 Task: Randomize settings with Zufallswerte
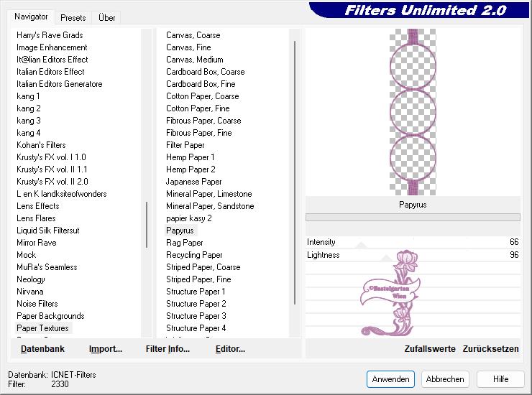pyautogui.click(x=430, y=349)
